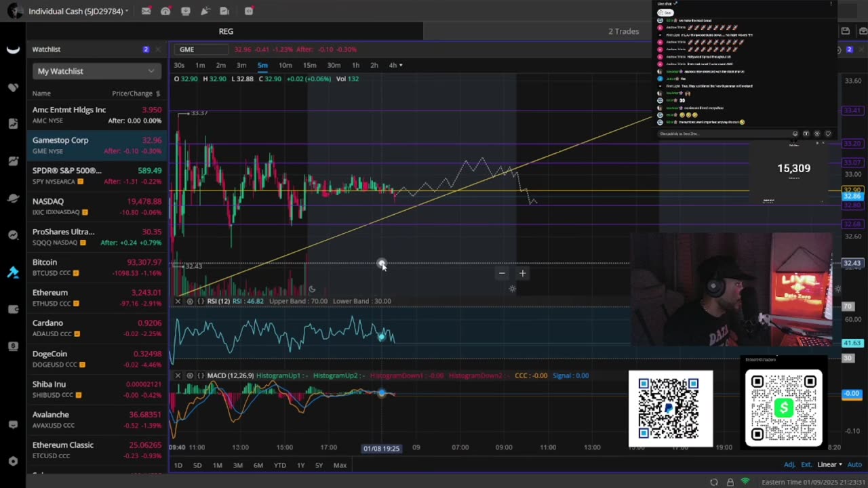Select the 1h chart interval
The height and width of the screenshot is (488, 868).
pyautogui.click(x=355, y=65)
